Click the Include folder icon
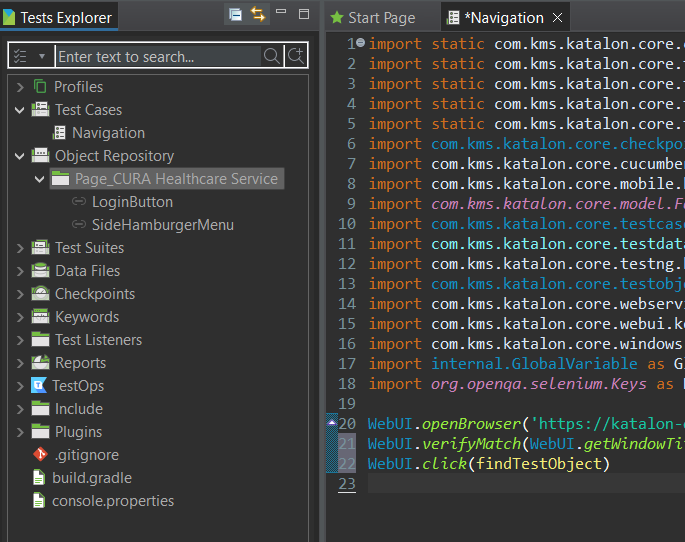 tap(40, 408)
